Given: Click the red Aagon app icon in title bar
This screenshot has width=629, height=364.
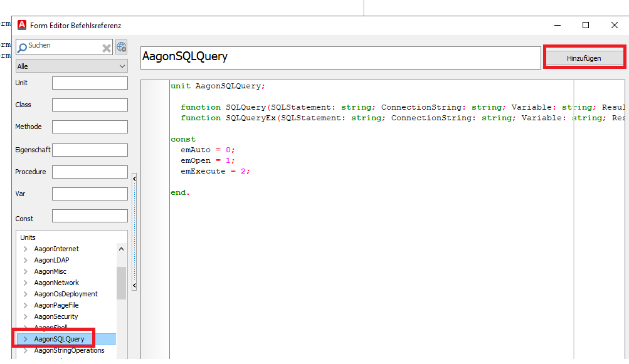Looking at the screenshot, I should coord(22,25).
